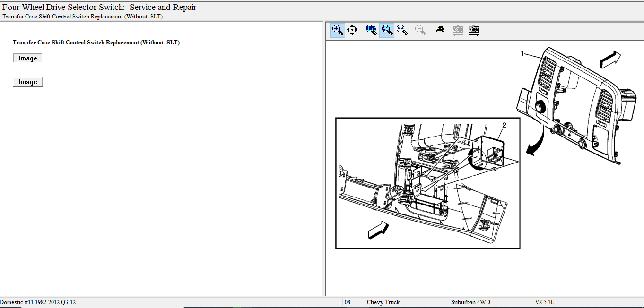Fit image to width
The image size is (644, 308).
tap(402, 30)
